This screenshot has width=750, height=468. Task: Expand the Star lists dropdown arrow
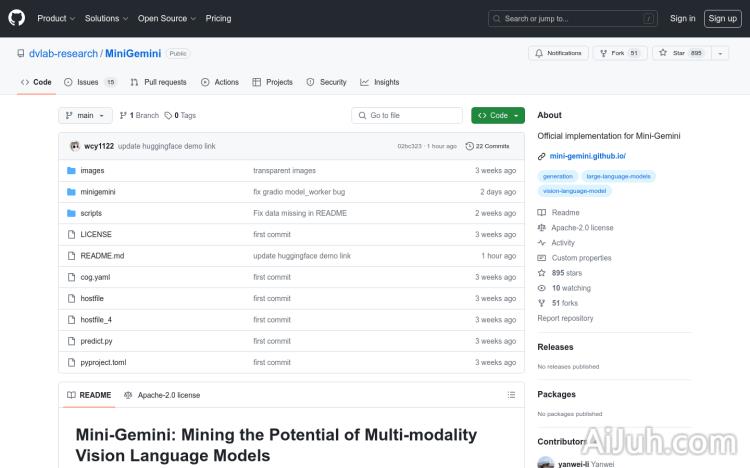pyautogui.click(x=720, y=53)
